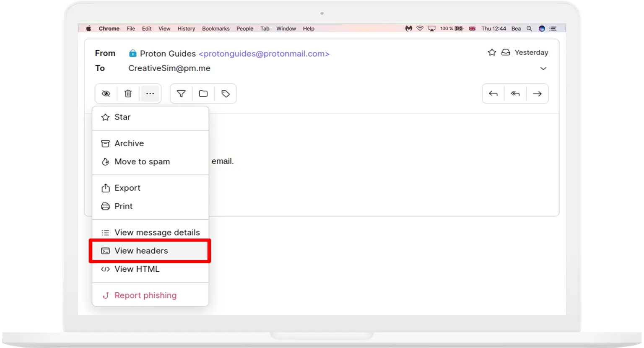Open the Help menu

coord(309,29)
